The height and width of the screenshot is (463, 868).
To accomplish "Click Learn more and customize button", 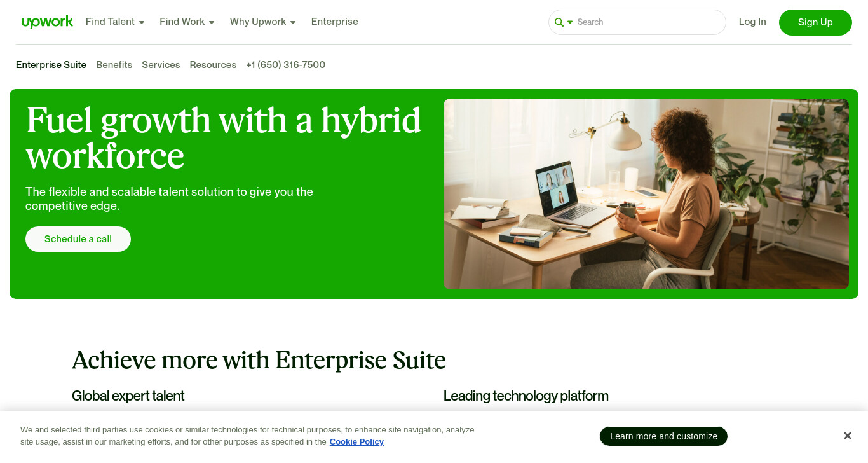I will [663, 436].
